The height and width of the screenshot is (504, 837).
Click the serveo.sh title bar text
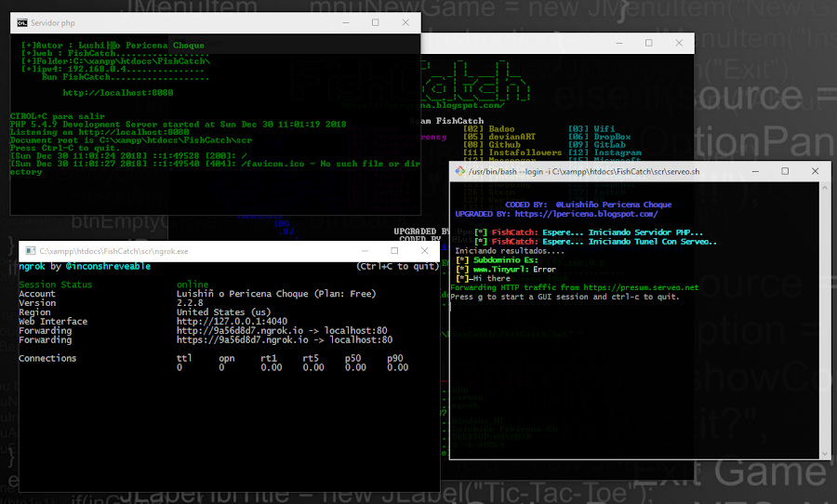[584, 171]
